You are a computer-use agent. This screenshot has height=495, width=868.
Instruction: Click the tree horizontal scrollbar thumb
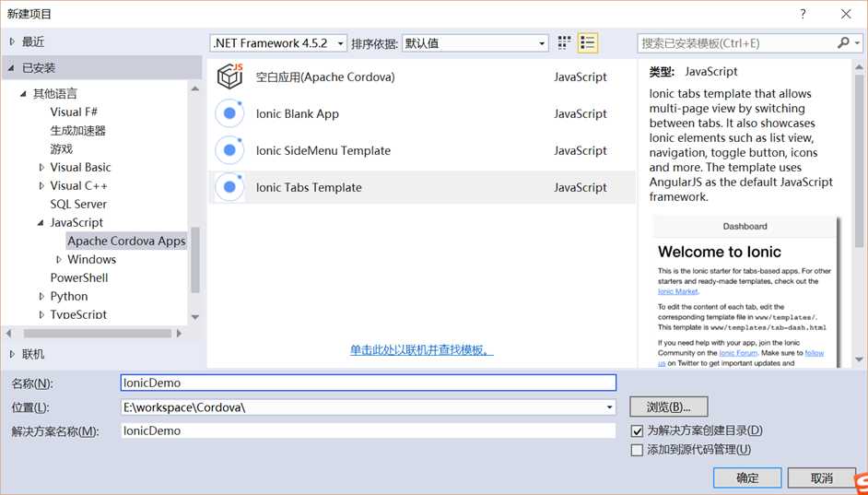click(x=98, y=334)
